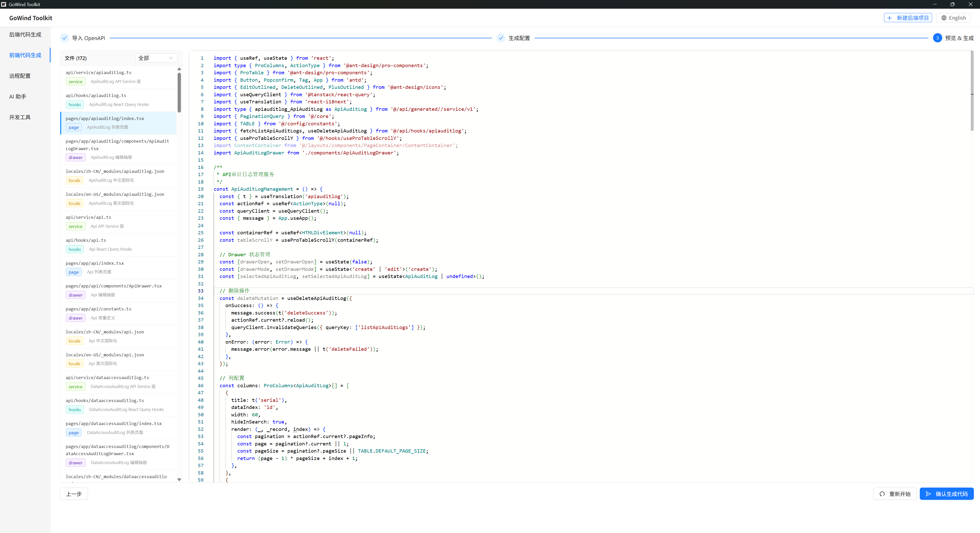Select locales/en-US/_modules/apiauditlog.json file
Screen dimensions: 980x533
(118, 199)
